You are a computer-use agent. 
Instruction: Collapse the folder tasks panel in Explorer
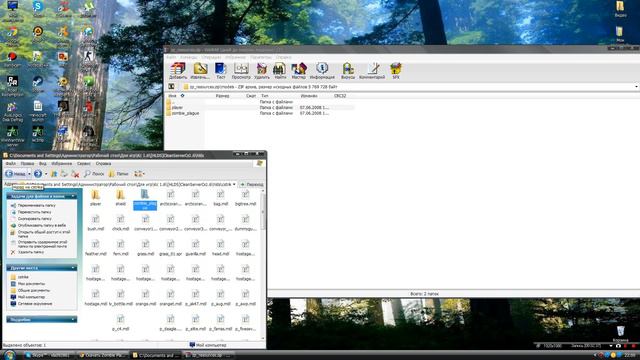(73, 196)
